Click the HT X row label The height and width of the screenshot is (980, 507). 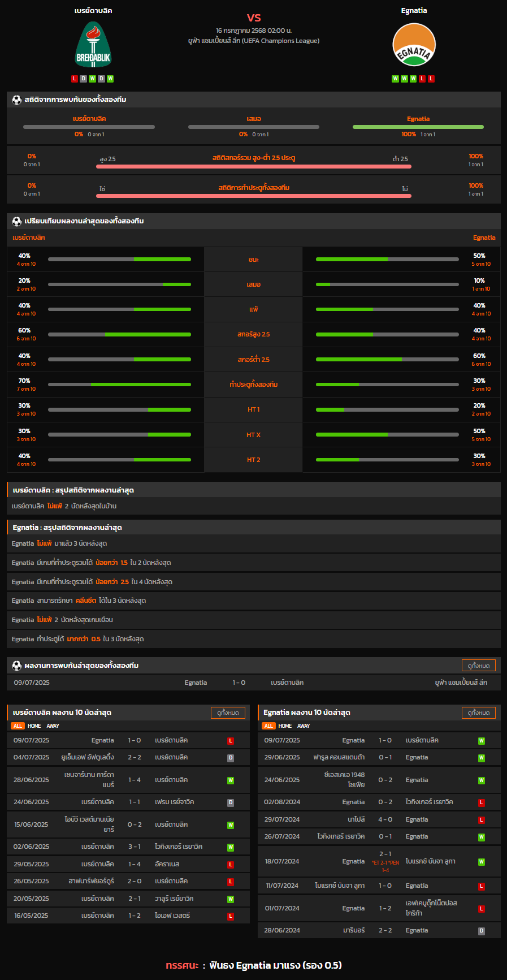(x=253, y=435)
